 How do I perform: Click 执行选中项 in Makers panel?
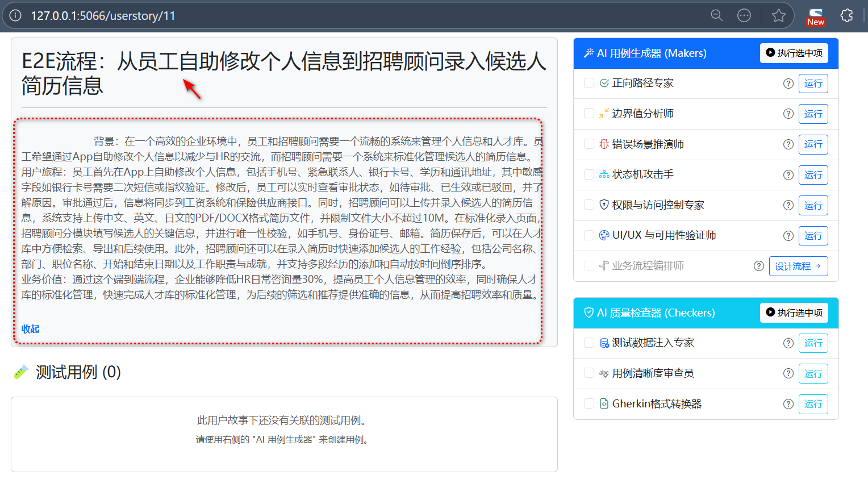pyautogui.click(x=794, y=53)
